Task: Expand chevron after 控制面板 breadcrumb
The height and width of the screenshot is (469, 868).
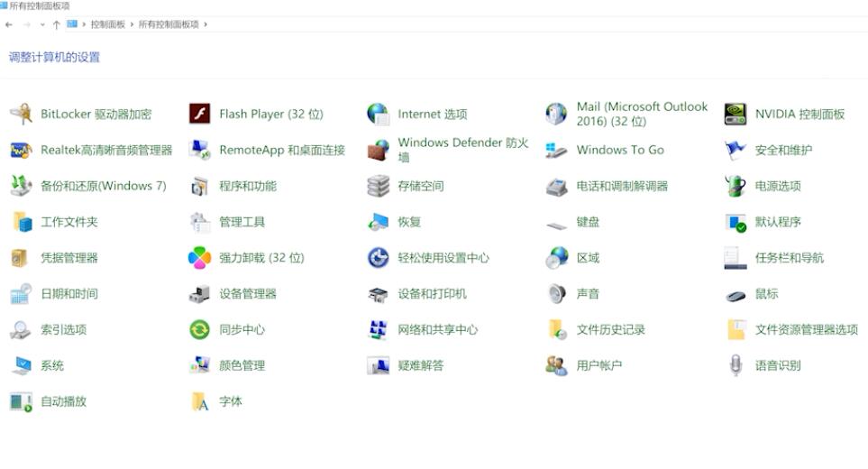Action: (x=132, y=24)
